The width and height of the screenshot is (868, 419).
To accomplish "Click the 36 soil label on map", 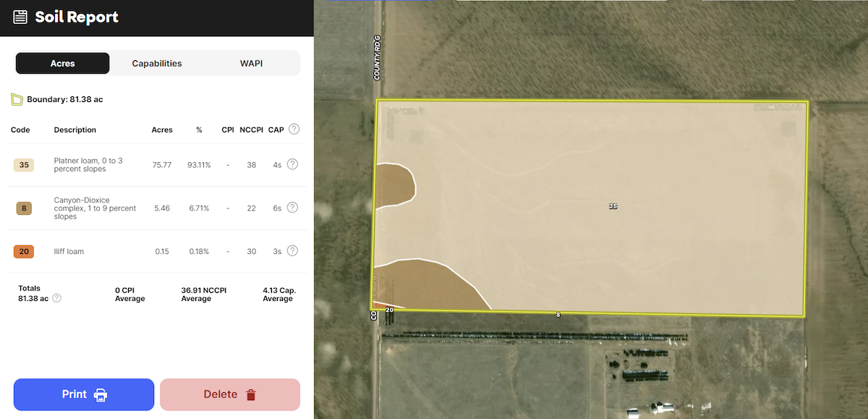I will pyautogui.click(x=613, y=206).
